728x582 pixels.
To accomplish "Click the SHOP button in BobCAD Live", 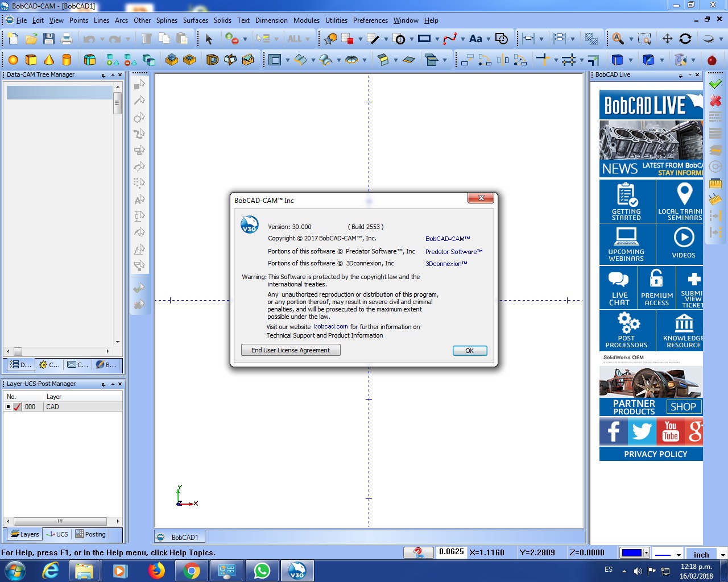I will [x=683, y=407].
